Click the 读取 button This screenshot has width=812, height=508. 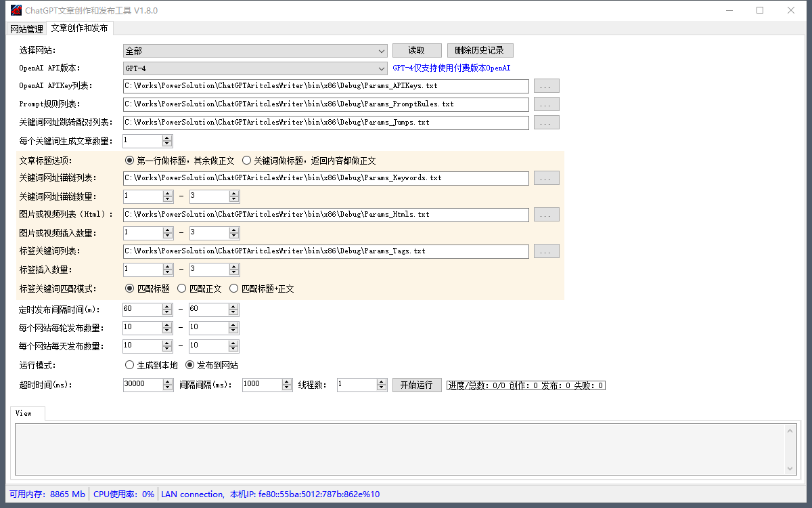click(417, 51)
